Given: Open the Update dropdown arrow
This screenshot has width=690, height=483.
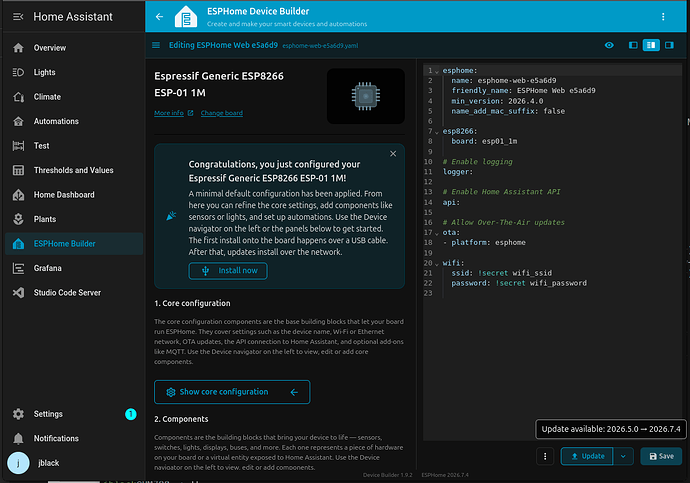Looking at the screenshot, I should (623, 456).
